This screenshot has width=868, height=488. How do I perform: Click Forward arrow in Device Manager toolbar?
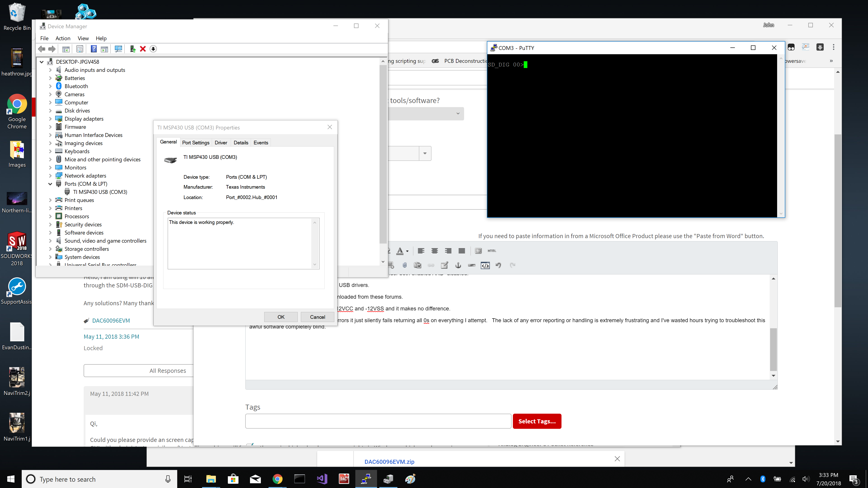coord(52,49)
